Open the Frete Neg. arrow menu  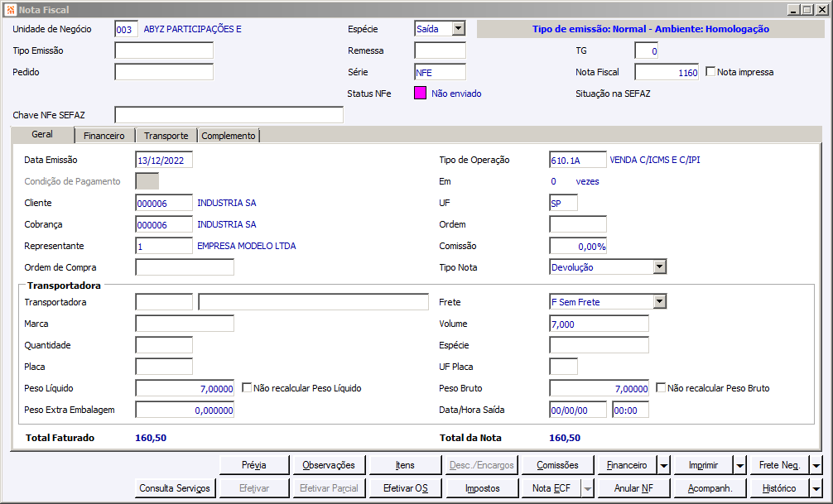(816, 465)
